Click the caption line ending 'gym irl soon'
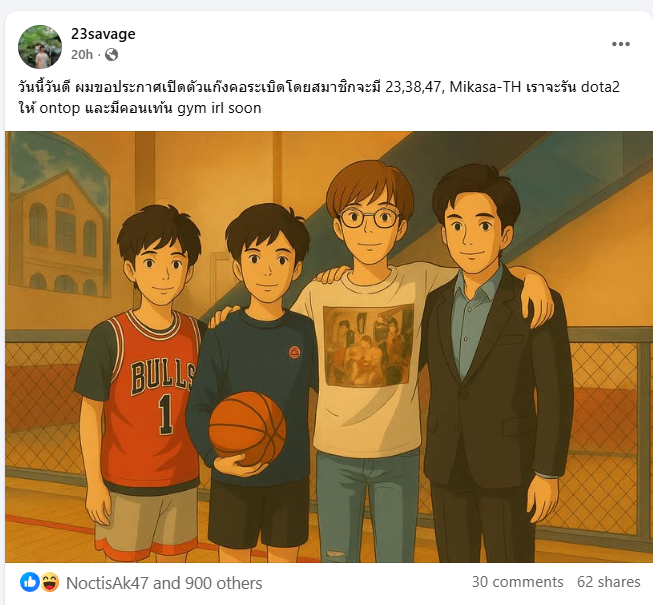This screenshot has width=653, height=605. pyautogui.click(x=140, y=108)
